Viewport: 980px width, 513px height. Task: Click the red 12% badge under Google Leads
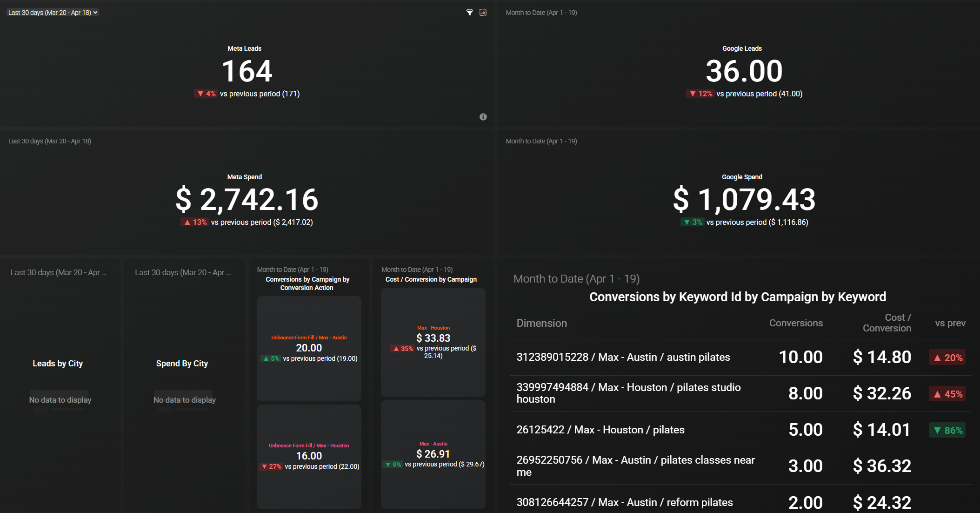tap(700, 94)
